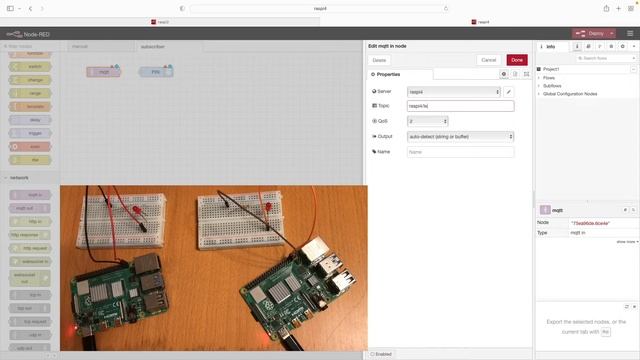Select the http response palette node
Viewport: 640px width, 360px height.
31,235
